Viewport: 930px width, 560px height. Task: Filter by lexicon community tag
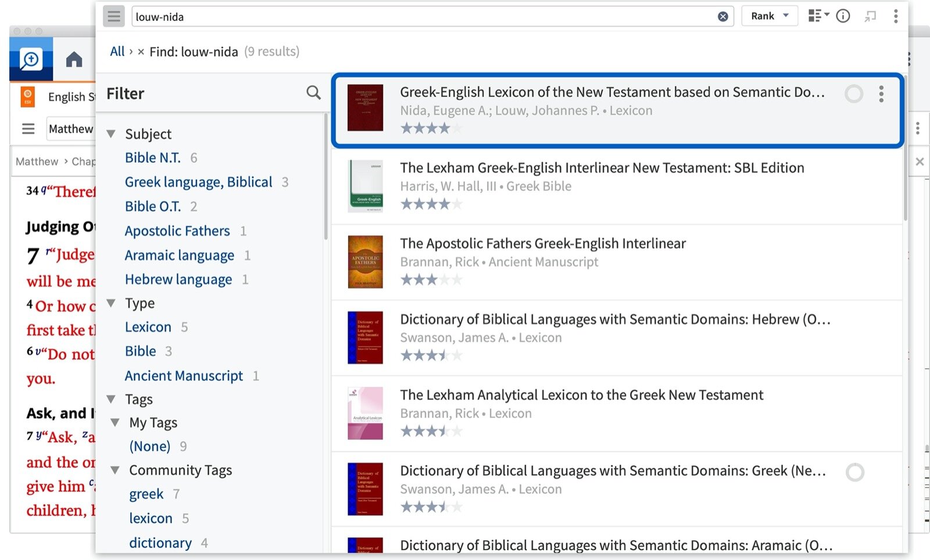click(x=151, y=518)
